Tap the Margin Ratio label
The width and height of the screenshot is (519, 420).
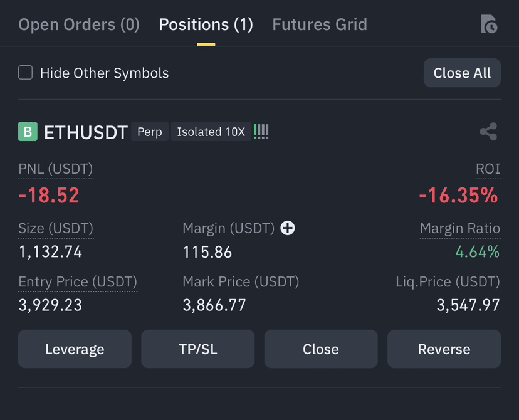tap(460, 228)
